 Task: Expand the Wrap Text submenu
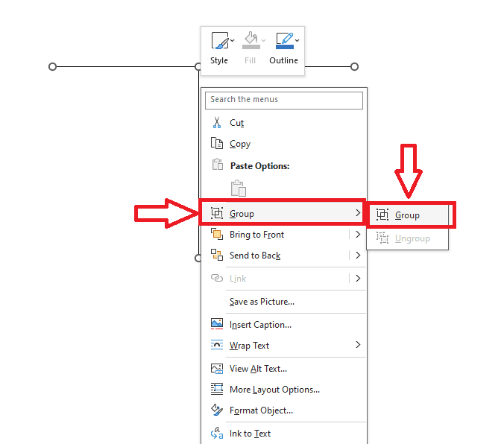tap(358, 345)
